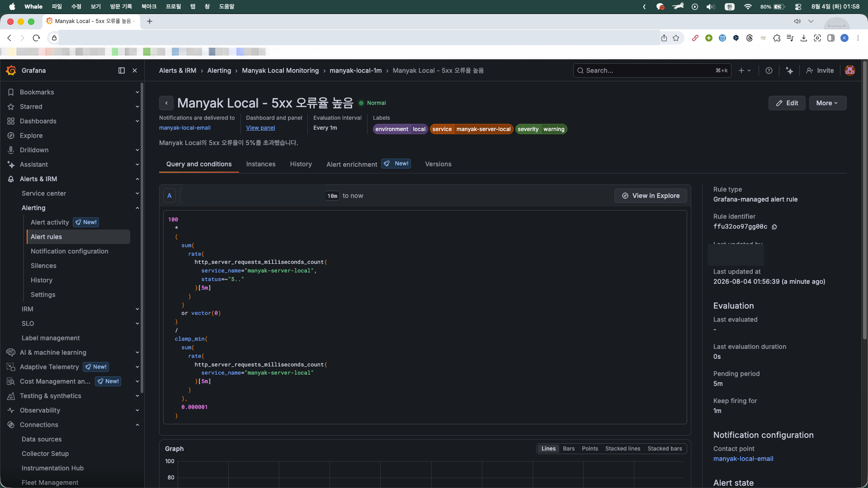Focus the Grafana search field
Image resolution: width=868 pixels, height=488 pixels.
point(652,70)
